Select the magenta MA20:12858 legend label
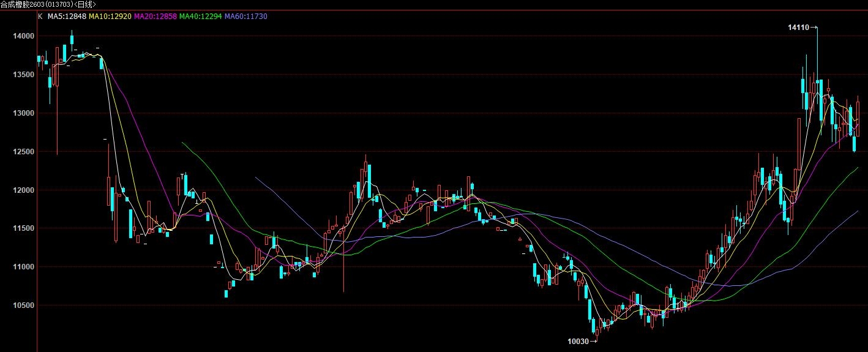The image size is (868, 352). pyautogui.click(x=155, y=17)
